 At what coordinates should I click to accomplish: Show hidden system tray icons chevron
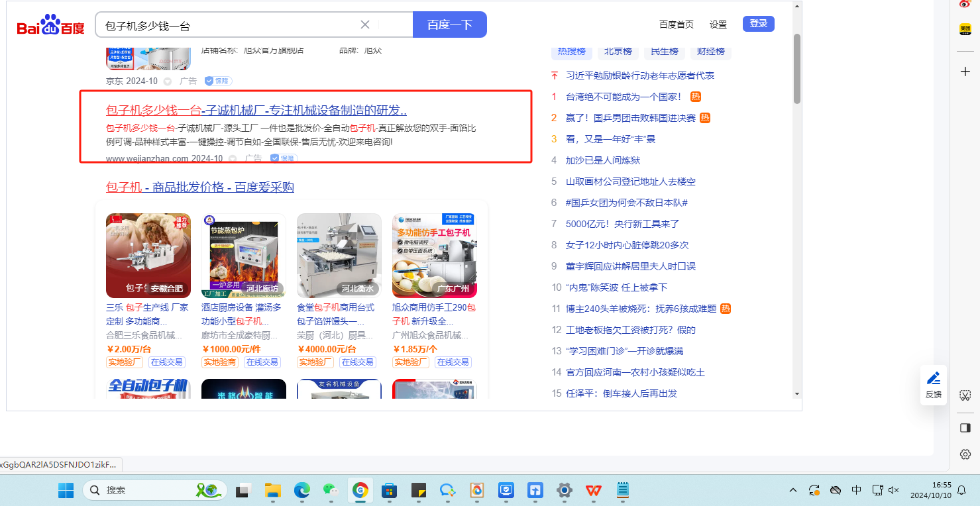(793, 490)
